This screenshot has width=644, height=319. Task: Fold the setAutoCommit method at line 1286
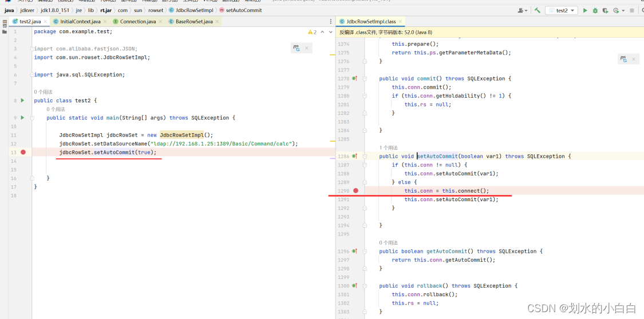click(364, 156)
